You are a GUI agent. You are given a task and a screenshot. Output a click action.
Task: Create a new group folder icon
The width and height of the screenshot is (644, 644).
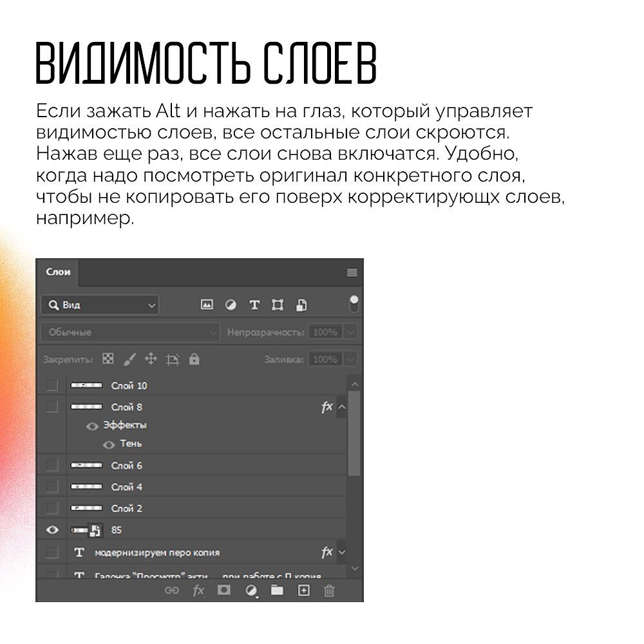click(x=277, y=590)
